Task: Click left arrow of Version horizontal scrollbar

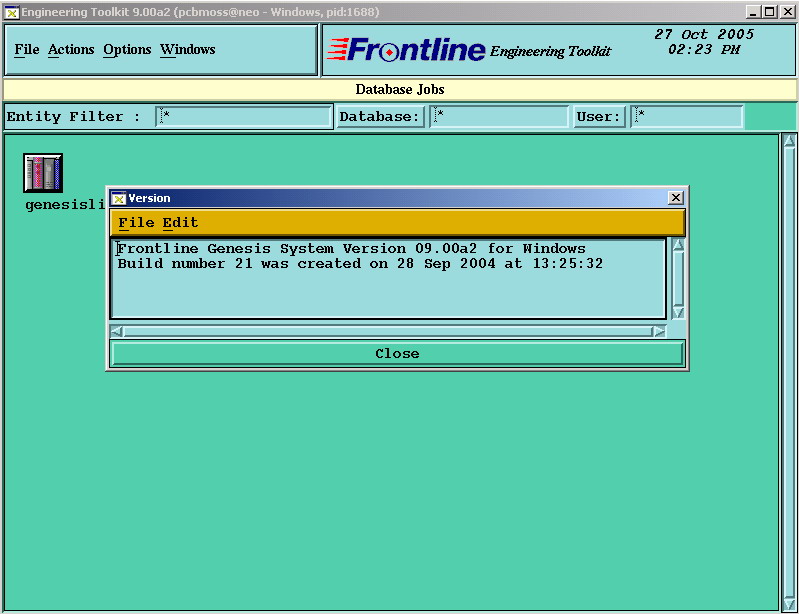Action: (x=117, y=332)
